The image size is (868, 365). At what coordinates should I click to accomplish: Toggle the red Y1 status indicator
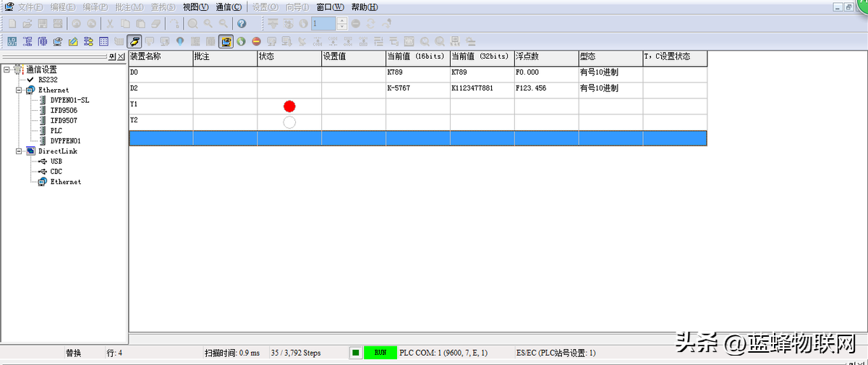[x=289, y=106]
